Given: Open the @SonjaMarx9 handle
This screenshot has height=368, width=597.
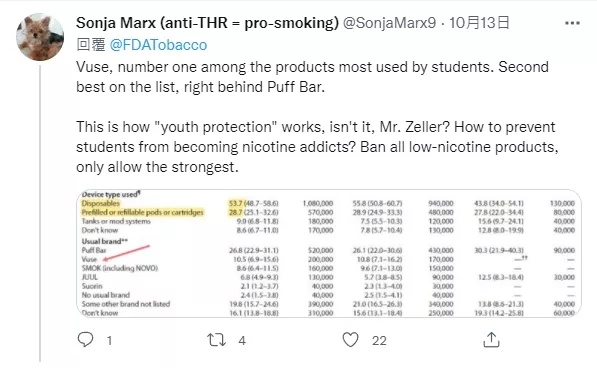Looking at the screenshot, I should coord(389,23).
